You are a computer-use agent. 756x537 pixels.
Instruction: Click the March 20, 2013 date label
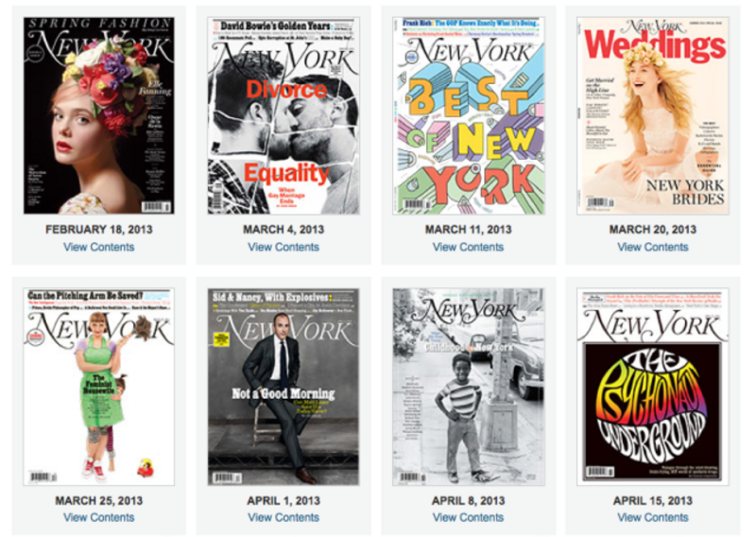pyautogui.click(x=653, y=229)
